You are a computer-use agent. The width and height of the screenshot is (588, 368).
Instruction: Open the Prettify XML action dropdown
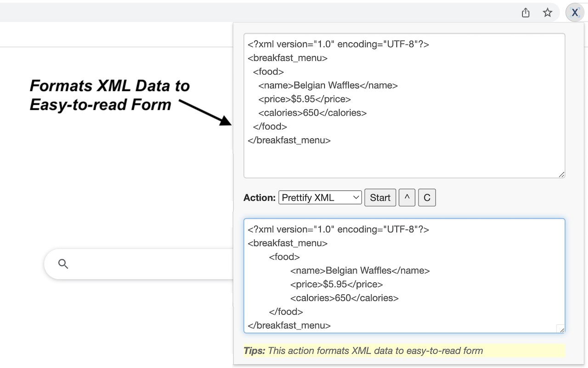click(x=320, y=198)
